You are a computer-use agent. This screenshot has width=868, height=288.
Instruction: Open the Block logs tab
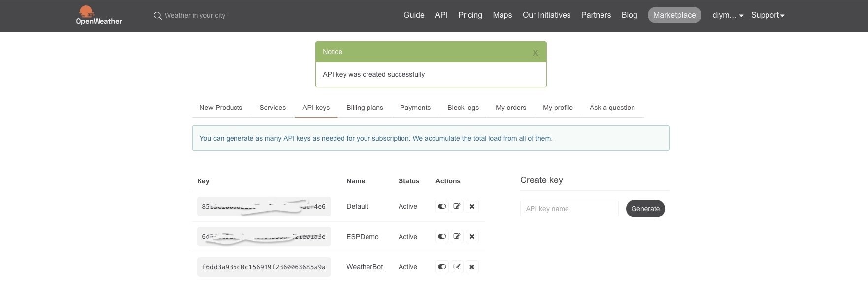click(x=463, y=108)
